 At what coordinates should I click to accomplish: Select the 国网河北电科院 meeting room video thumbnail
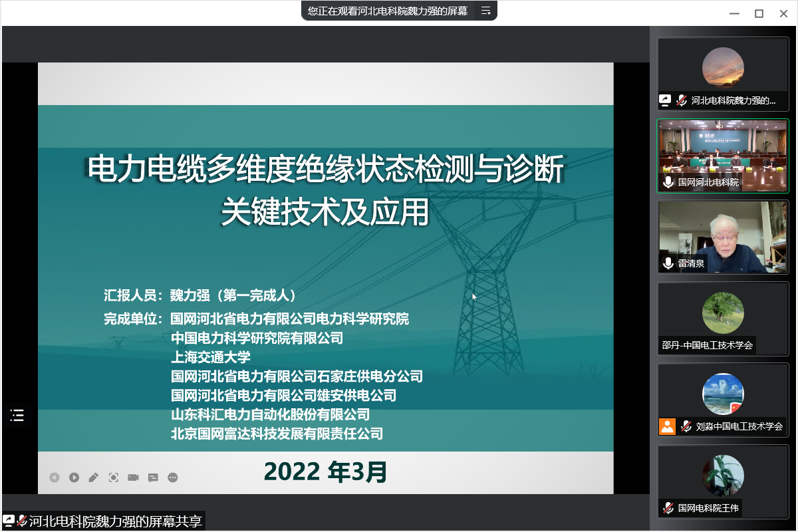pos(722,153)
